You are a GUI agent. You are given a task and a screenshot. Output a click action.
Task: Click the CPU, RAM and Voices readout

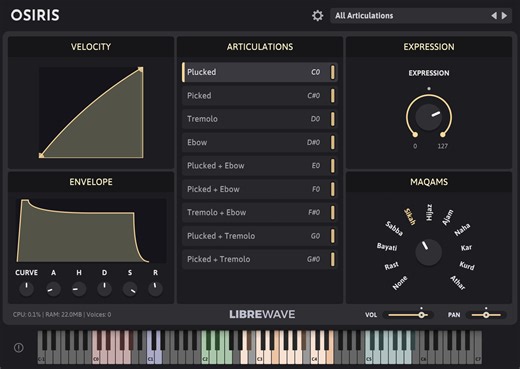(x=62, y=314)
